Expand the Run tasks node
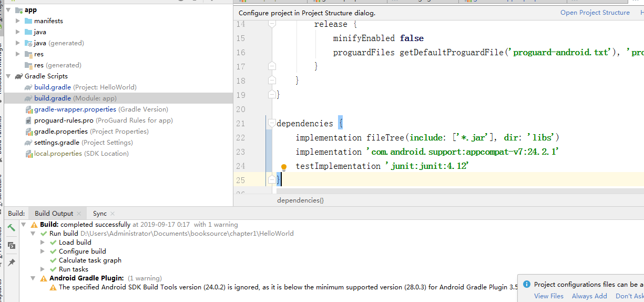644x302 pixels. [x=43, y=269]
